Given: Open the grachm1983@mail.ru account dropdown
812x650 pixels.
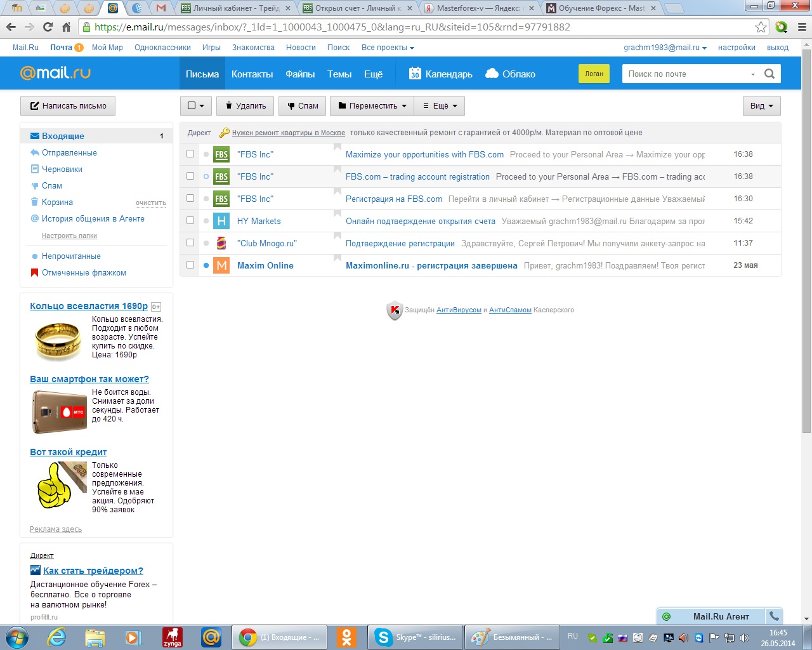Looking at the screenshot, I should pyautogui.click(x=665, y=48).
